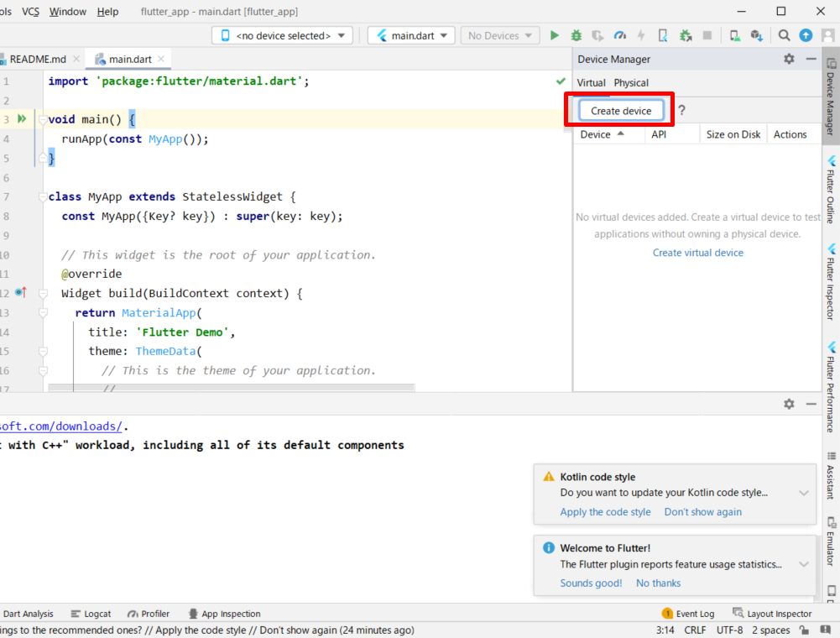Open Search Everywhere magnifier
The image size is (840, 638).
pyautogui.click(x=784, y=35)
